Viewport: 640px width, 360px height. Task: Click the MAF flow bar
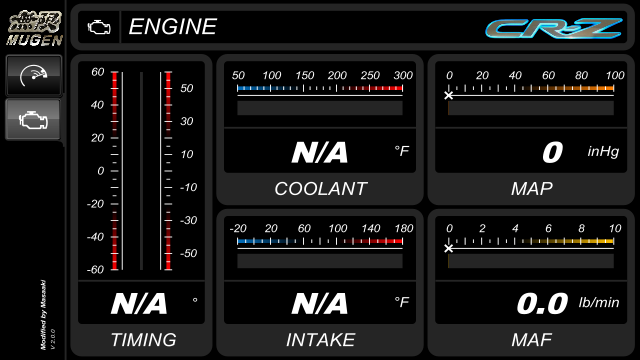[531, 261]
